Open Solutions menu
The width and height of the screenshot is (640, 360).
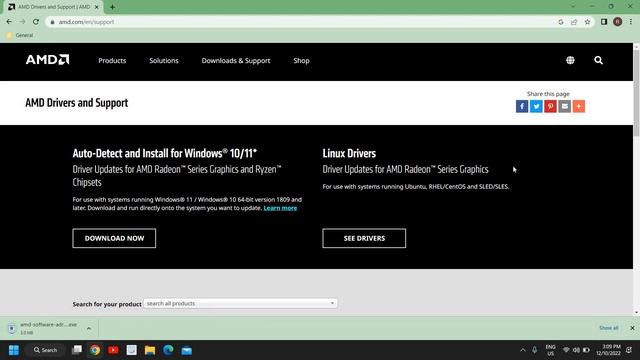[164, 60]
